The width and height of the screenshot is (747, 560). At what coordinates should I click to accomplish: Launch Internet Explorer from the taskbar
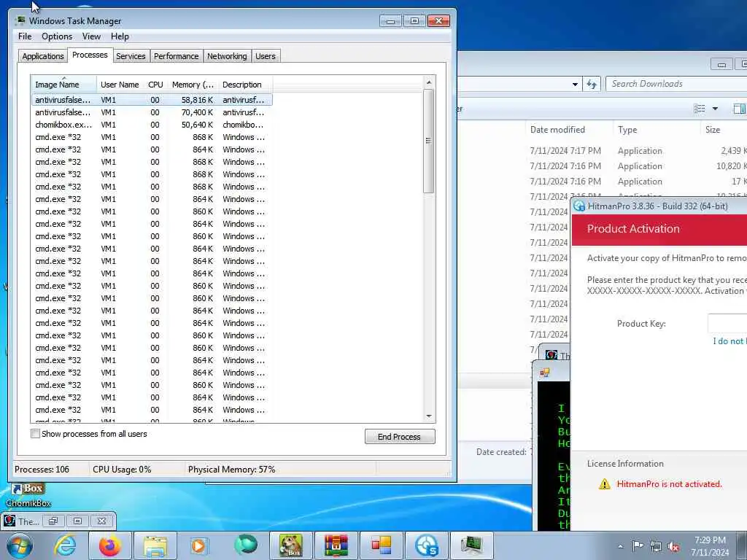[x=65, y=545]
